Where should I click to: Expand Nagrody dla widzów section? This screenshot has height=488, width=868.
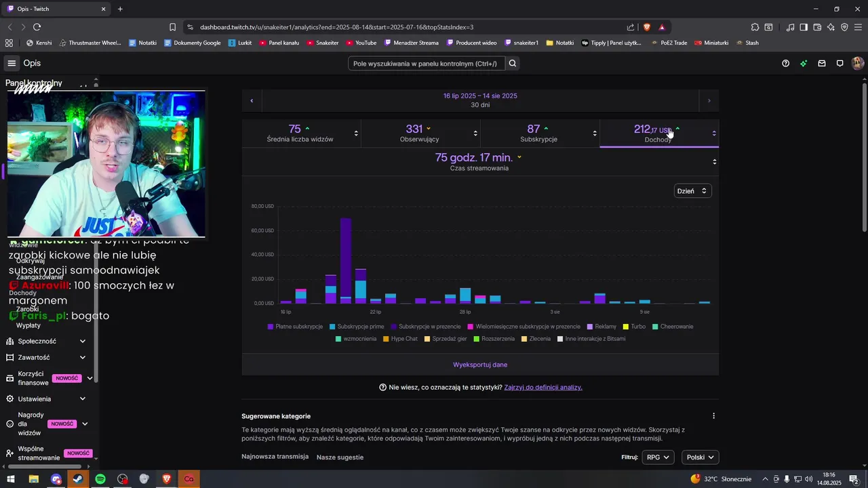(x=85, y=424)
